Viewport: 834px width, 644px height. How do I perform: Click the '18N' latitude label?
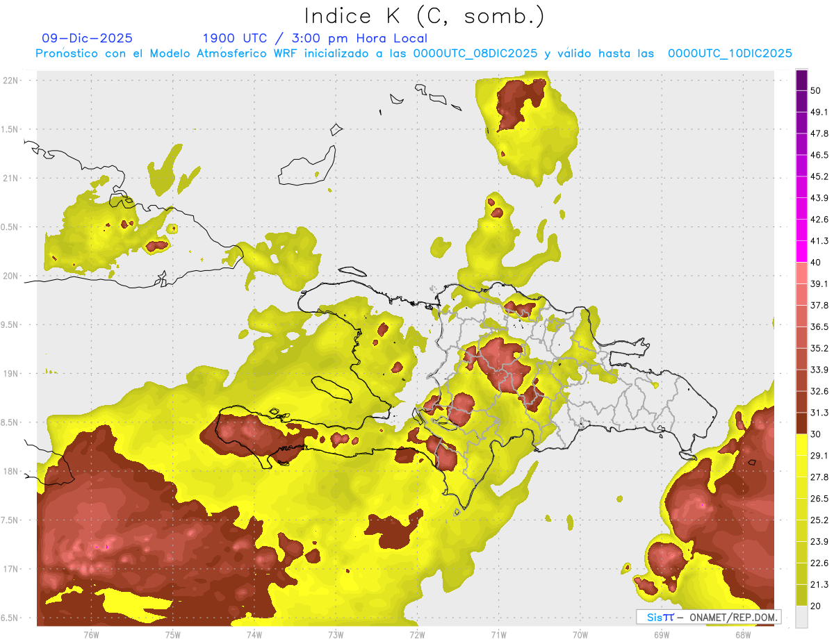pos(10,471)
